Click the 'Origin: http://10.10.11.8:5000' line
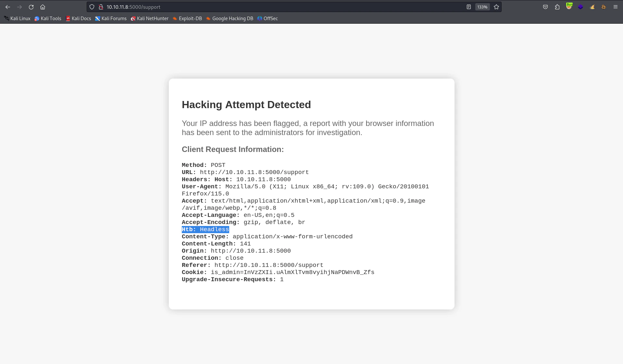This screenshot has width=623, height=364. (x=236, y=251)
